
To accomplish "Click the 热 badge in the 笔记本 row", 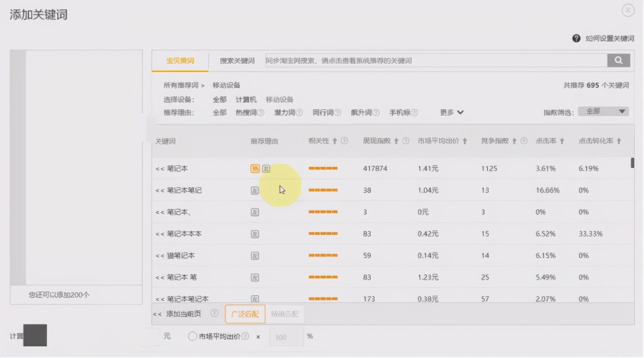I will (254, 168).
